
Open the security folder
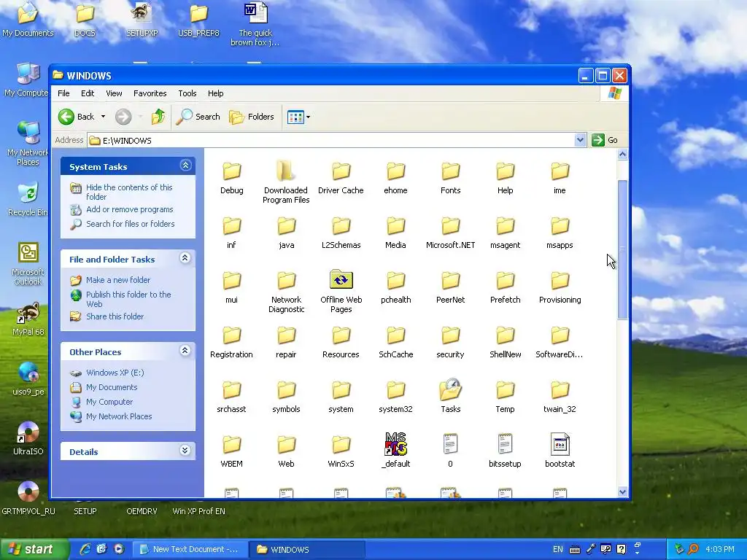450,335
